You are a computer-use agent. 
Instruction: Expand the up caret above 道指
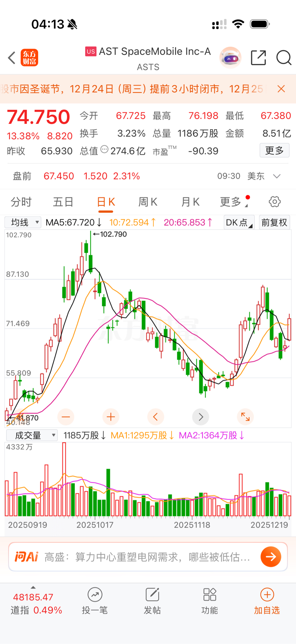click(33, 587)
